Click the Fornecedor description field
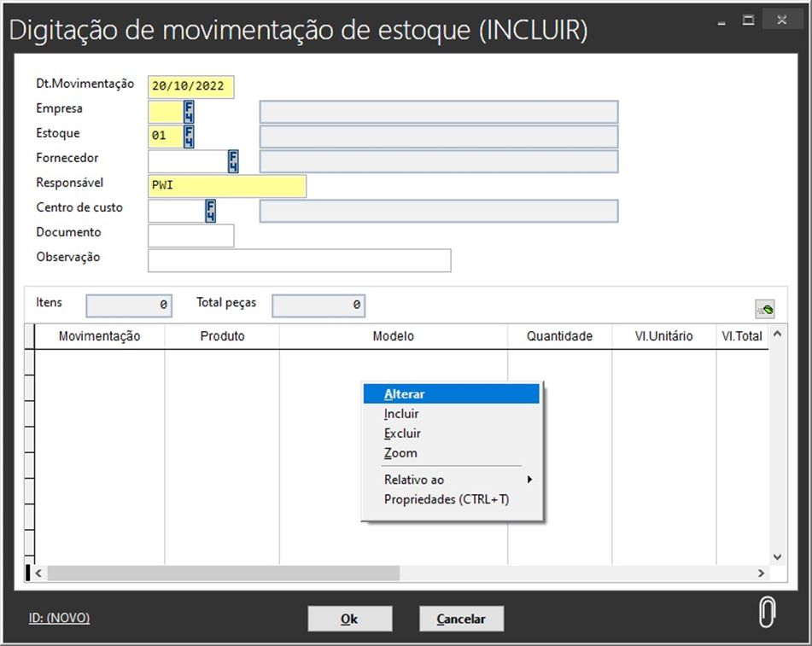 click(439, 161)
